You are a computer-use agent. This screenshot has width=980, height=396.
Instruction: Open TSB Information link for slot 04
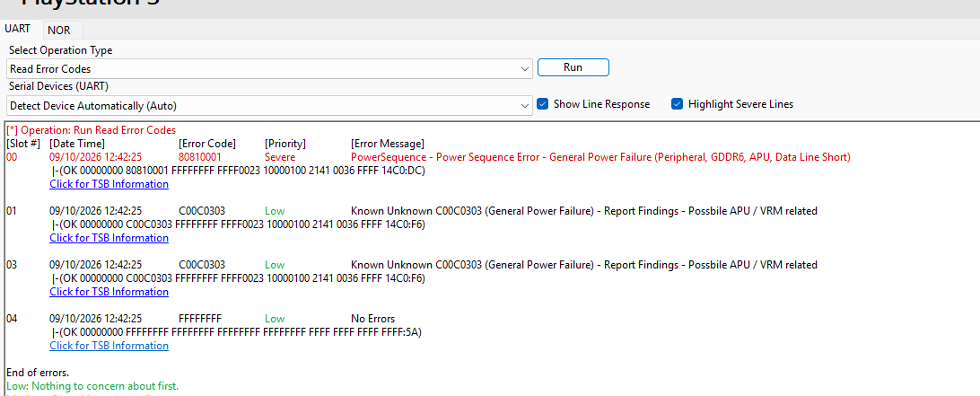109,346
